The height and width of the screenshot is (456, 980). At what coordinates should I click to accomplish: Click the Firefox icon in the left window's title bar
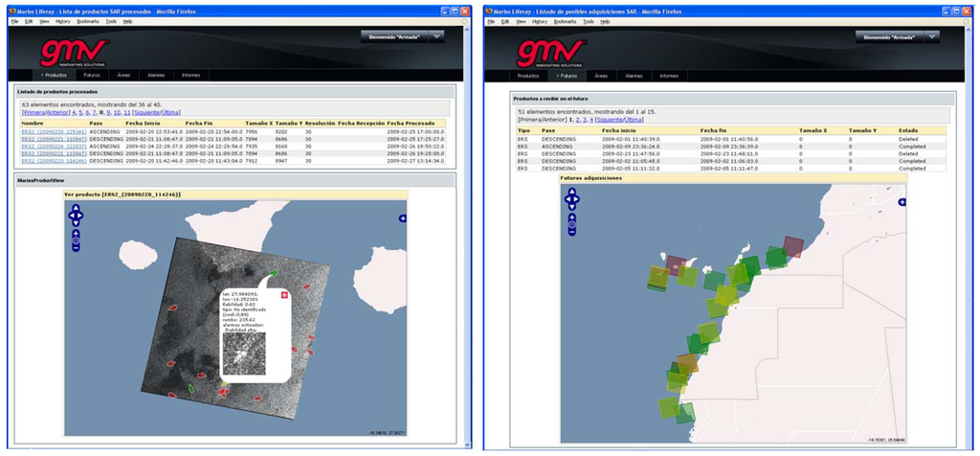13,11
